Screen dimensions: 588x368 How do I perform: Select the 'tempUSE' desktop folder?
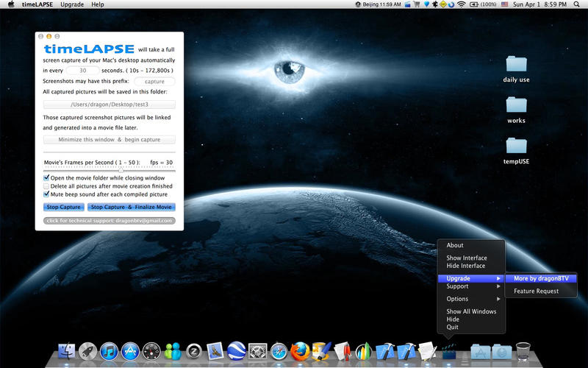coord(516,151)
